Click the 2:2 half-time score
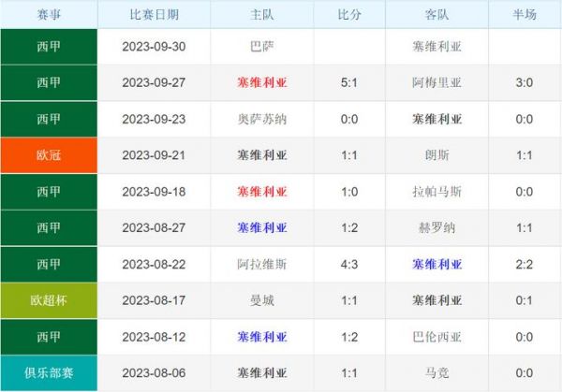Viewport: 562px width, 392px height. point(524,265)
